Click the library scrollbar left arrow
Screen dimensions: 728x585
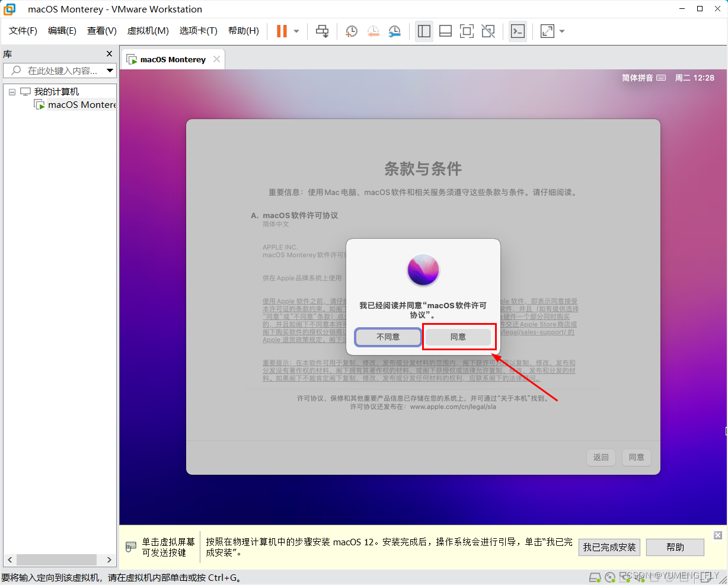[x=9, y=560]
